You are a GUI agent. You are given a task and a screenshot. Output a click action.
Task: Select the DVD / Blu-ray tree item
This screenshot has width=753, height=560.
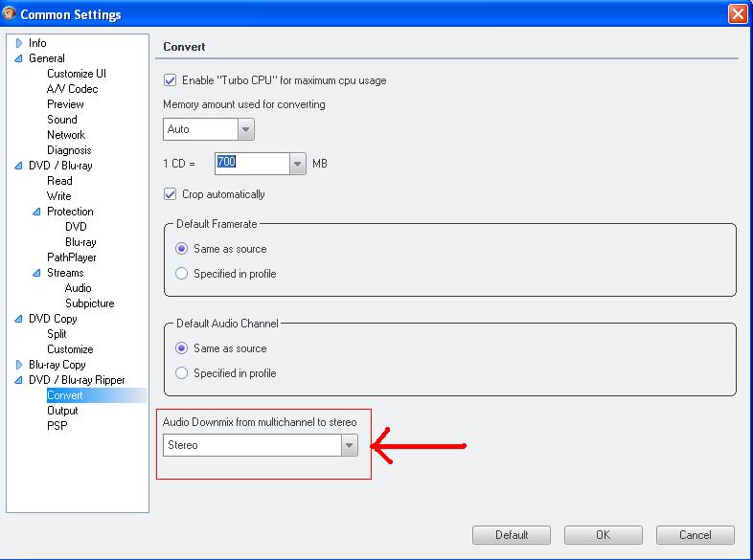point(60,166)
